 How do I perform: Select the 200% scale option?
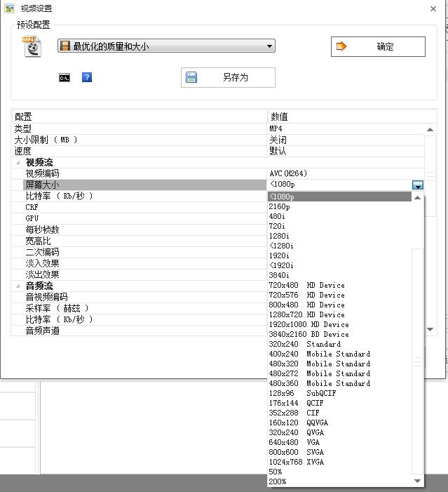pyautogui.click(x=278, y=482)
